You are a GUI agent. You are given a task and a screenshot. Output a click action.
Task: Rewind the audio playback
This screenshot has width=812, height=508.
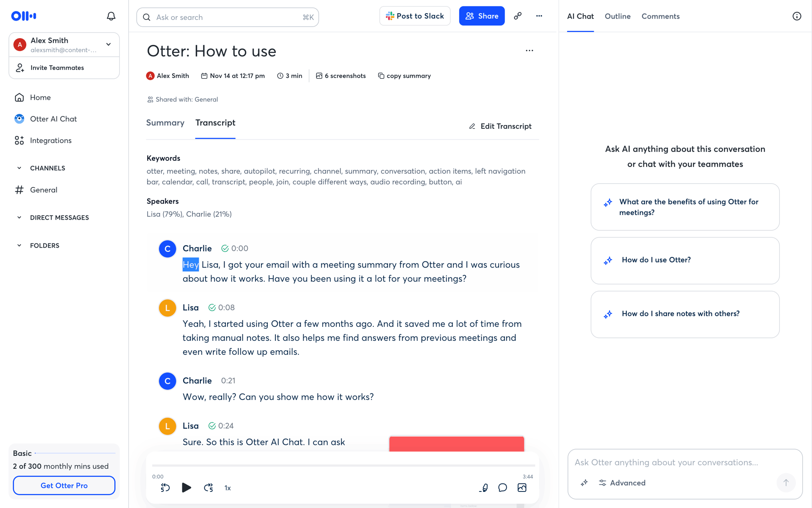click(x=165, y=488)
